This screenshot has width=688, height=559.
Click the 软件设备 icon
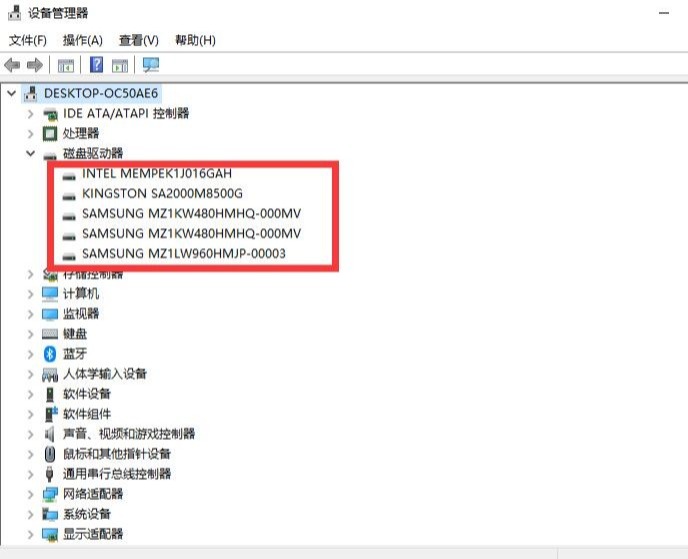pyautogui.click(x=50, y=394)
